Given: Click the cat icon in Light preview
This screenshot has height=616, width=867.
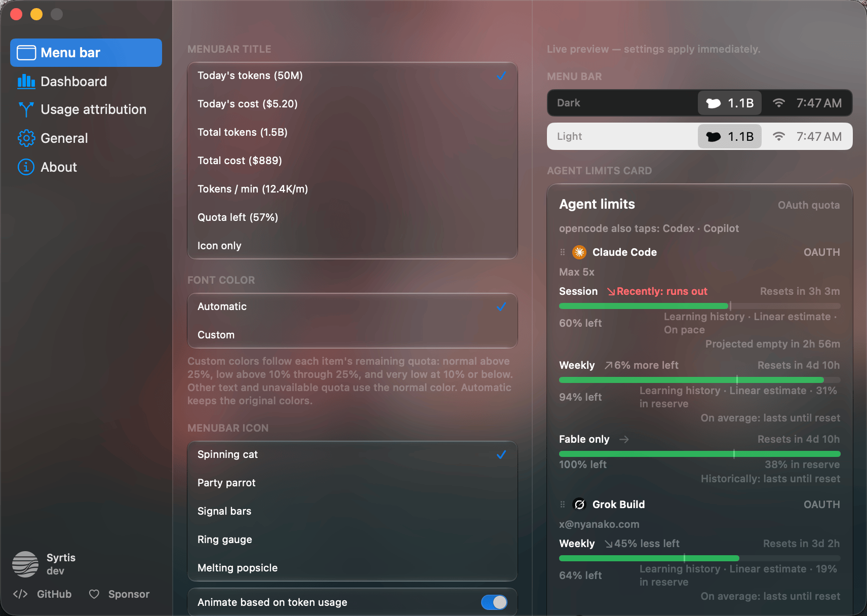Looking at the screenshot, I should pos(714,137).
